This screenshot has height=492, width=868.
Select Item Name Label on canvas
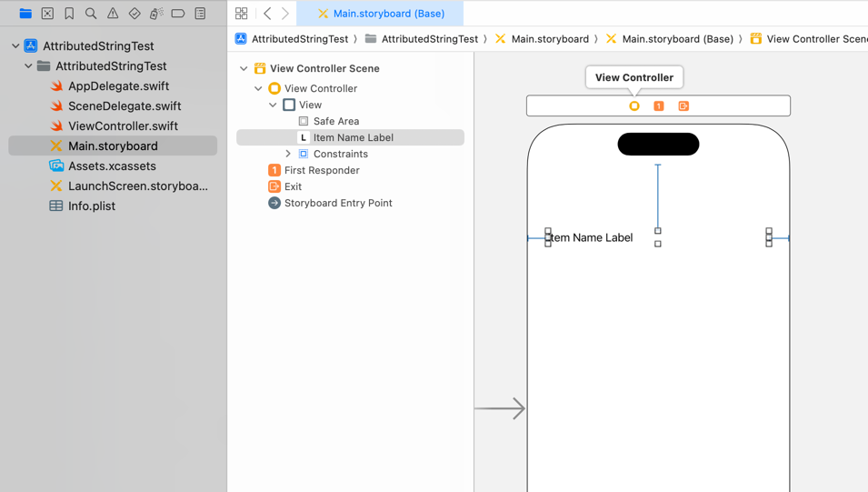(x=591, y=237)
